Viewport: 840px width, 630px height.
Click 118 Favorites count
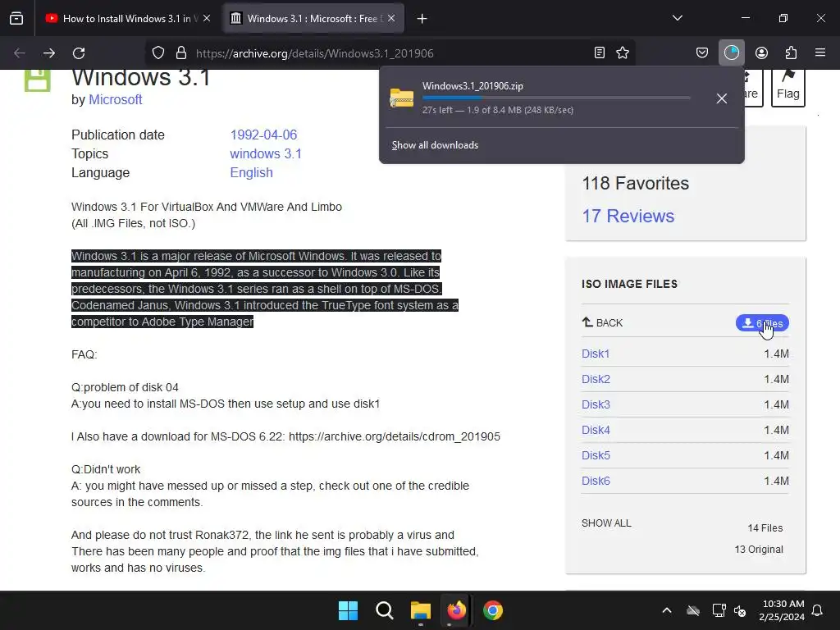click(x=636, y=183)
